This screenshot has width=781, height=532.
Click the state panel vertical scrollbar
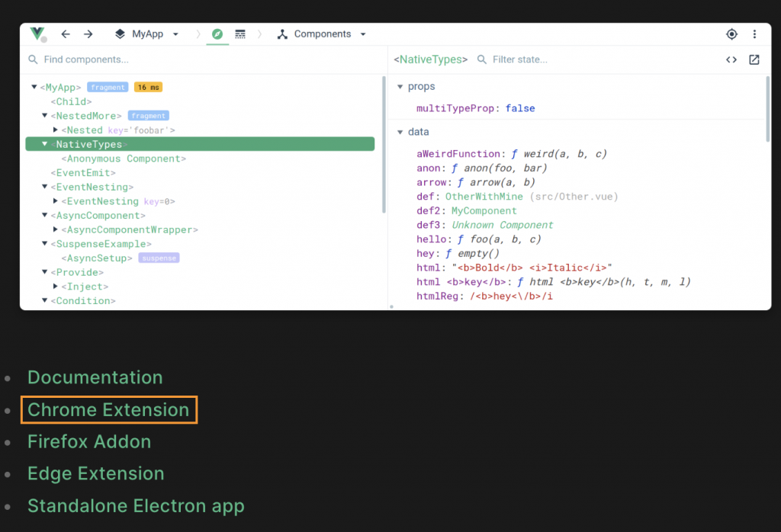767,108
